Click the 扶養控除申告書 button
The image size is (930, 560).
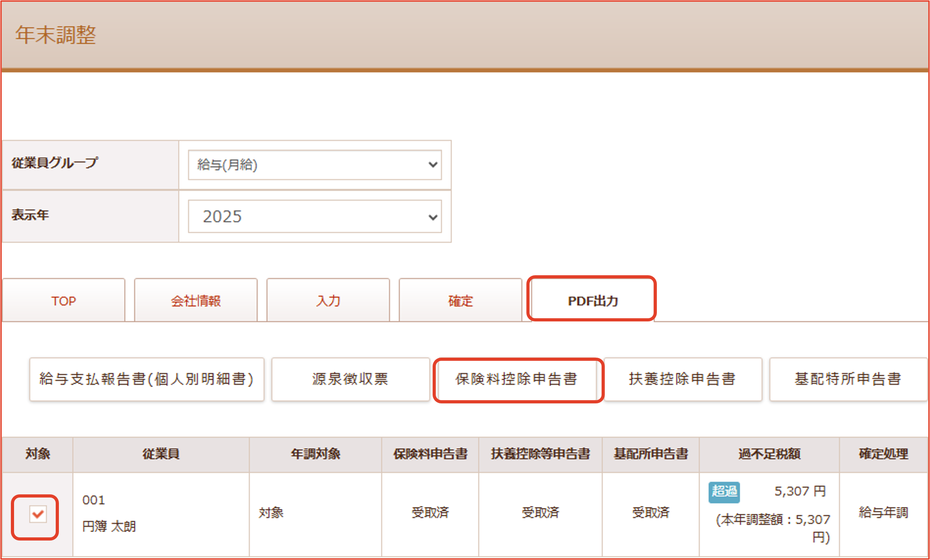pyautogui.click(x=682, y=379)
